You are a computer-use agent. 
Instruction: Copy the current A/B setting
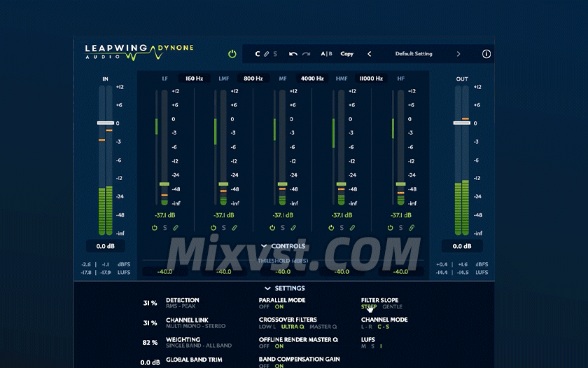pos(347,54)
